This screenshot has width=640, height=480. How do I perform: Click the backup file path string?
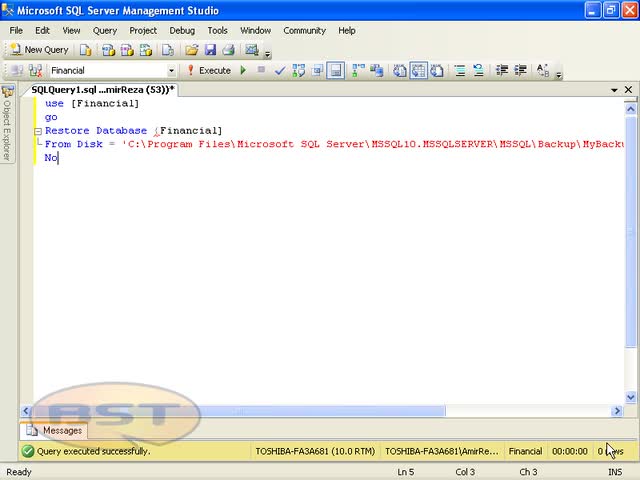(373, 144)
